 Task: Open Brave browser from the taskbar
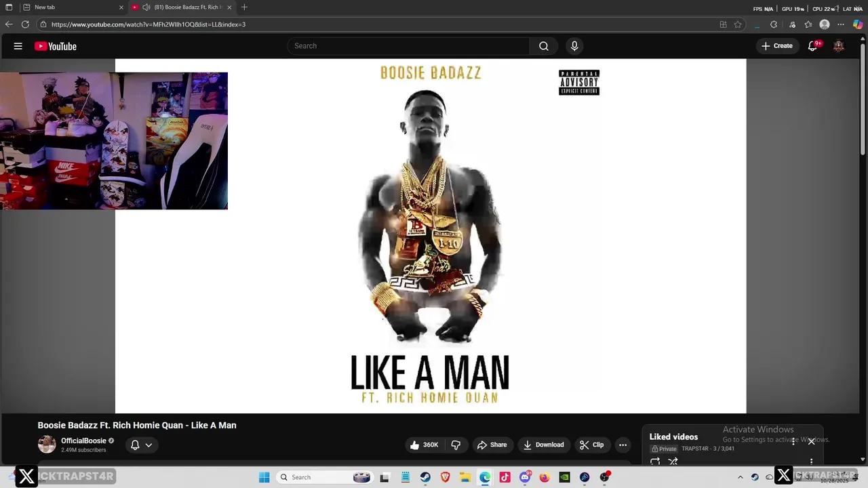point(445,477)
